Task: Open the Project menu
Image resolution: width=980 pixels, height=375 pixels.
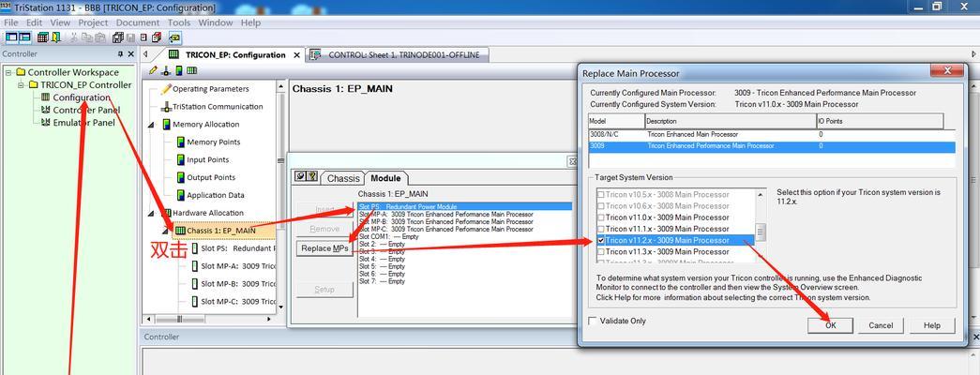Action: coord(93,22)
